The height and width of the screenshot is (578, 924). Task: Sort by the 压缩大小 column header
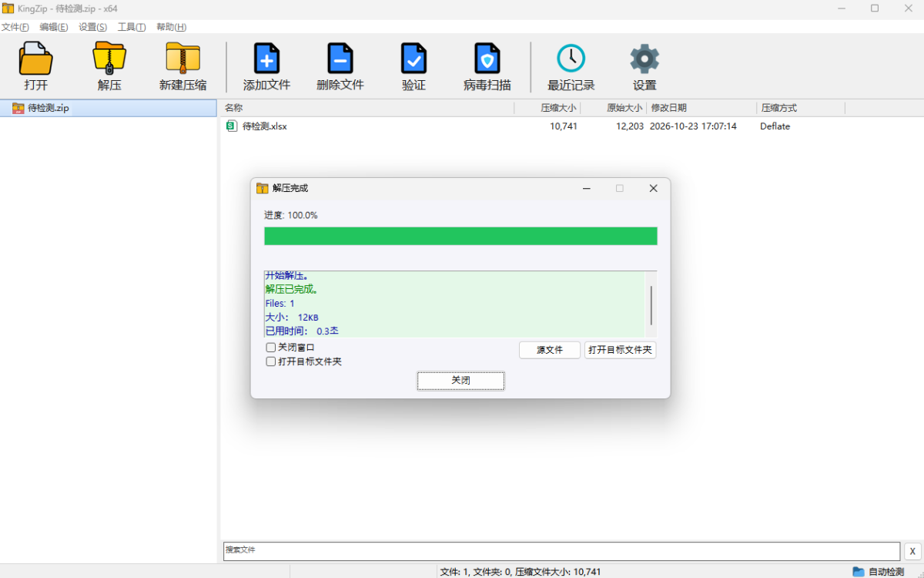(547, 108)
